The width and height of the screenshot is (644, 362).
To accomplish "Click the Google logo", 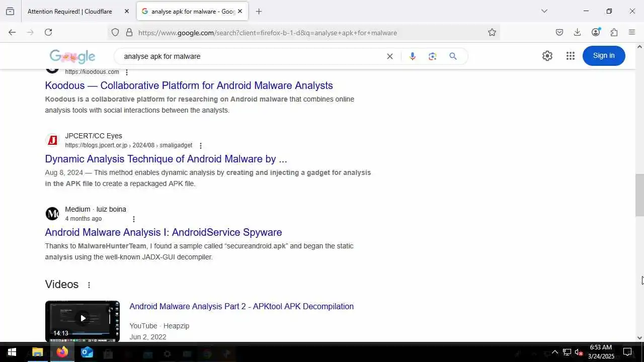I will click(x=72, y=56).
